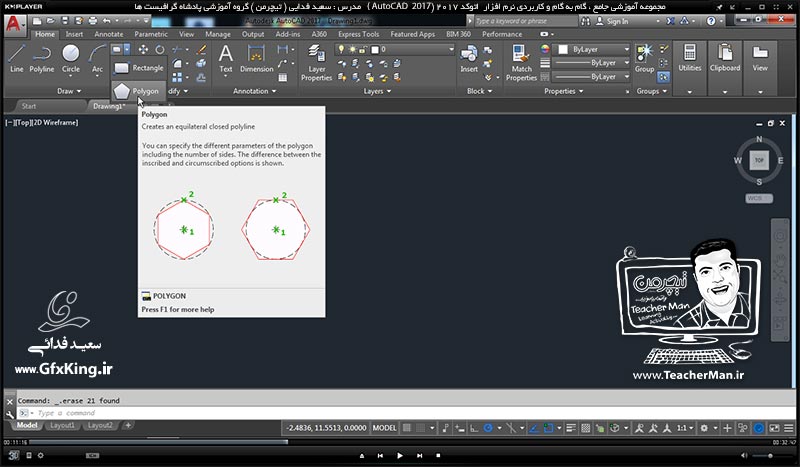Expand the Groups panel
The height and width of the screenshot is (467, 800).
(x=652, y=91)
